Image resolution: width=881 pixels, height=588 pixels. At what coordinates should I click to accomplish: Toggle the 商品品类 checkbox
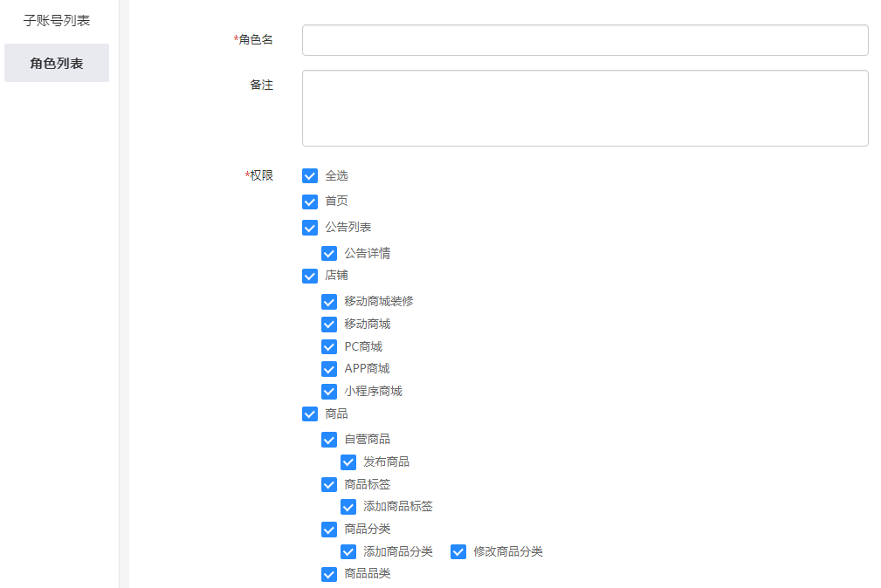tap(329, 574)
